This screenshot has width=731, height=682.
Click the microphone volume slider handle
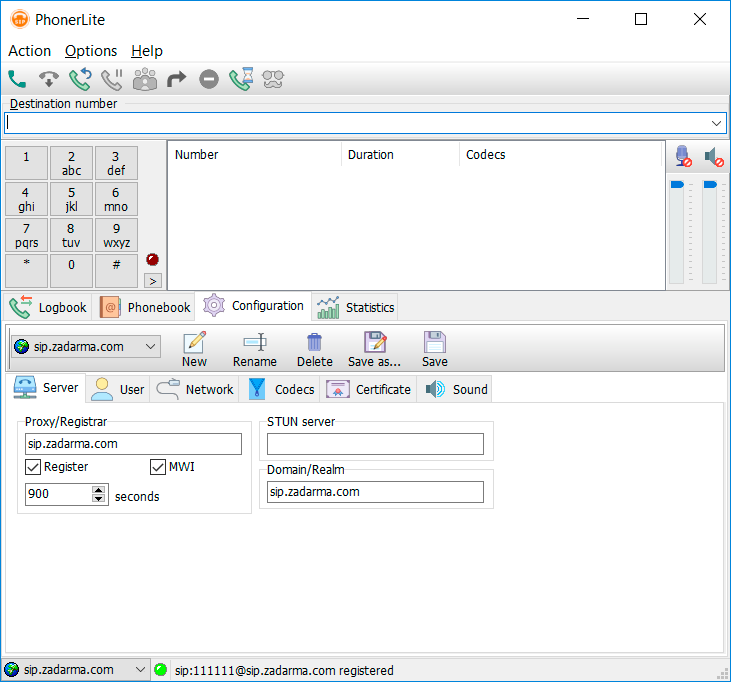(677, 185)
